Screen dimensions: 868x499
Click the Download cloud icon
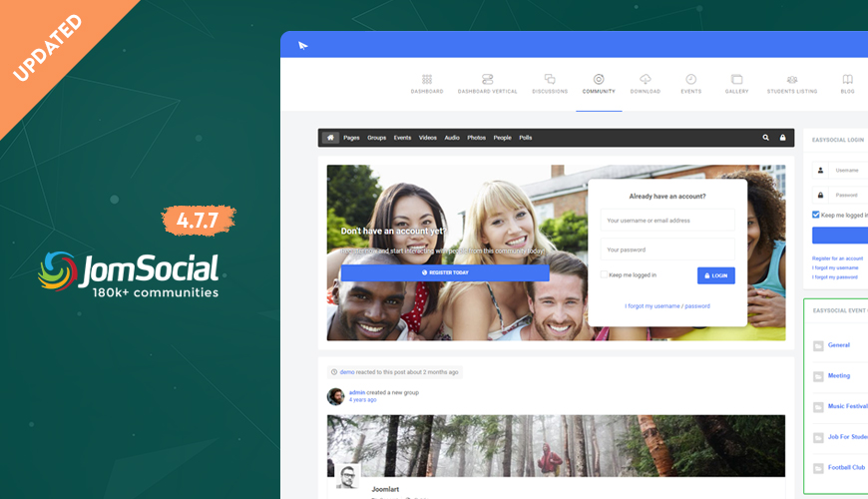[645, 79]
